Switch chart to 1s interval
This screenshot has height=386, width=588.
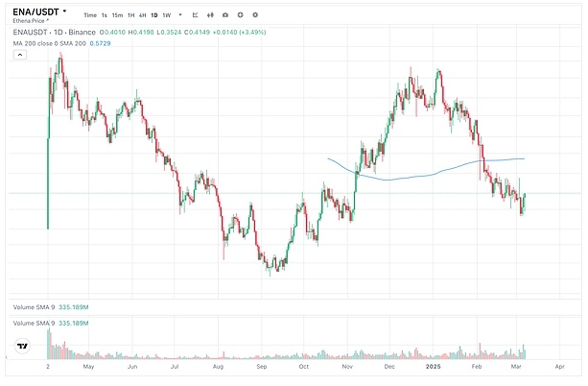[x=105, y=15]
